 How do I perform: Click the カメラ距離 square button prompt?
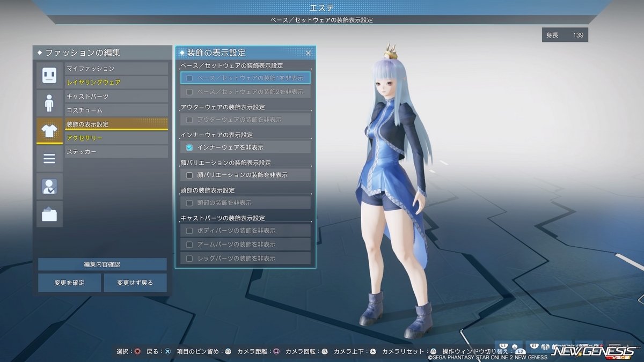click(x=276, y=352)
